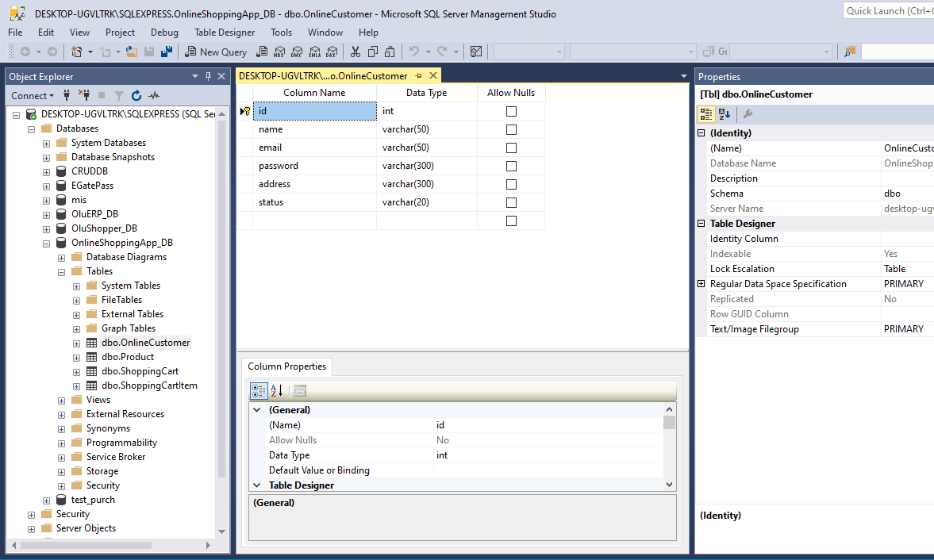This screenshot has height=560, width=934.
Task: Click the Open File folder icon
Action: tap(131, 52)
